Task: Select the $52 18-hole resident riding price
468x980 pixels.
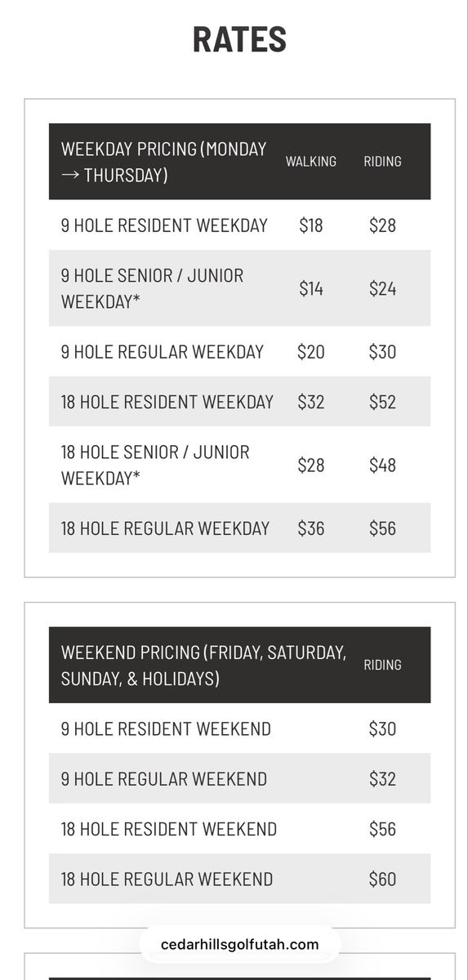Action: 382,402
